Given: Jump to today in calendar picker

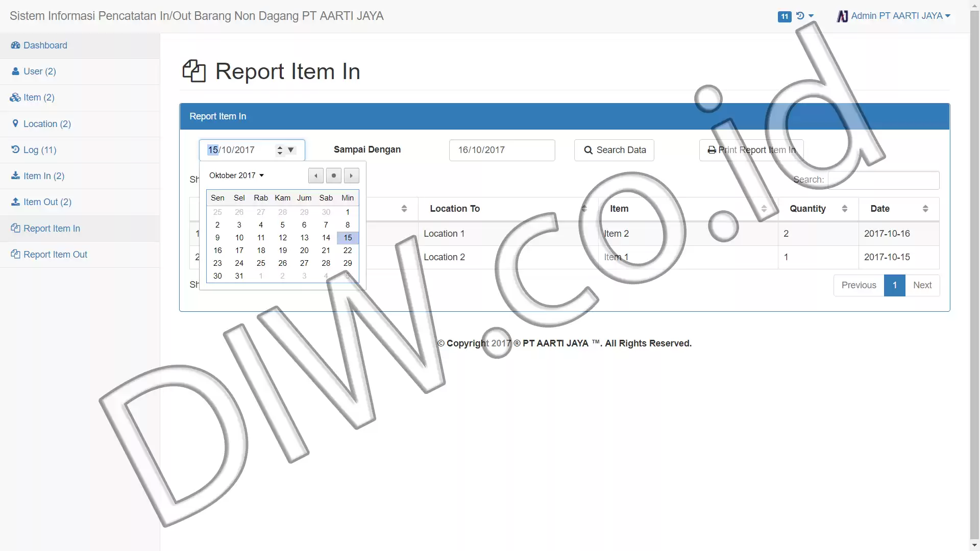Looking at the screenshot, I should click(334, 176).
